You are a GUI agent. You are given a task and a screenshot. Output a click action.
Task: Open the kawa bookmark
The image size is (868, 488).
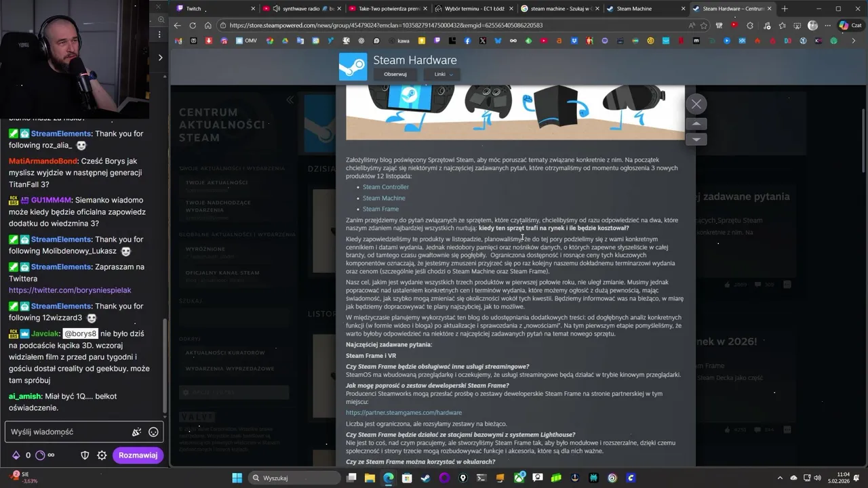point(398,41)
